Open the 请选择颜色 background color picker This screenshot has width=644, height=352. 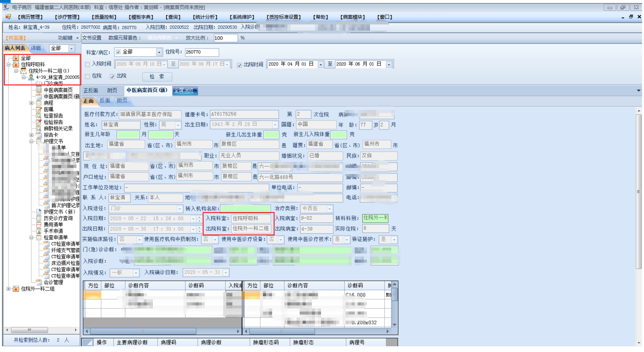pyautogui.click(x=162, y=38)
